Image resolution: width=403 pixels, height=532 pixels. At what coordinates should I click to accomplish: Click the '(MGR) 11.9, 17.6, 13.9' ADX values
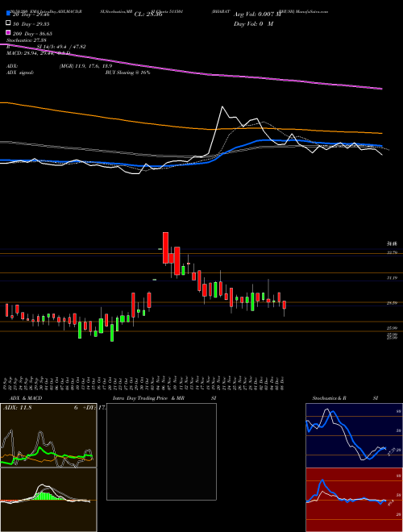[85, 66]
